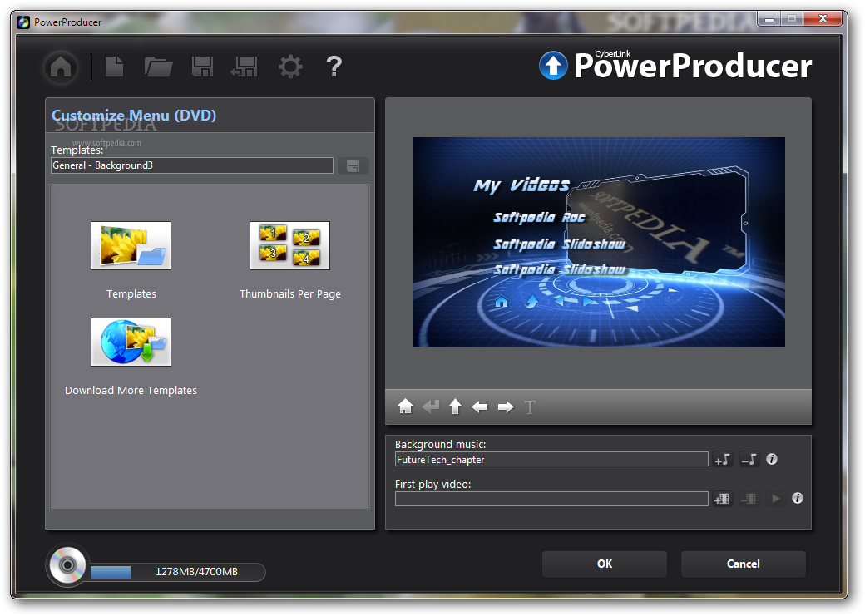The height and width of the screenshot is (616, 865).
Task: Select Softpedia Rec entry in menu preview
Action: click(539, 217)
